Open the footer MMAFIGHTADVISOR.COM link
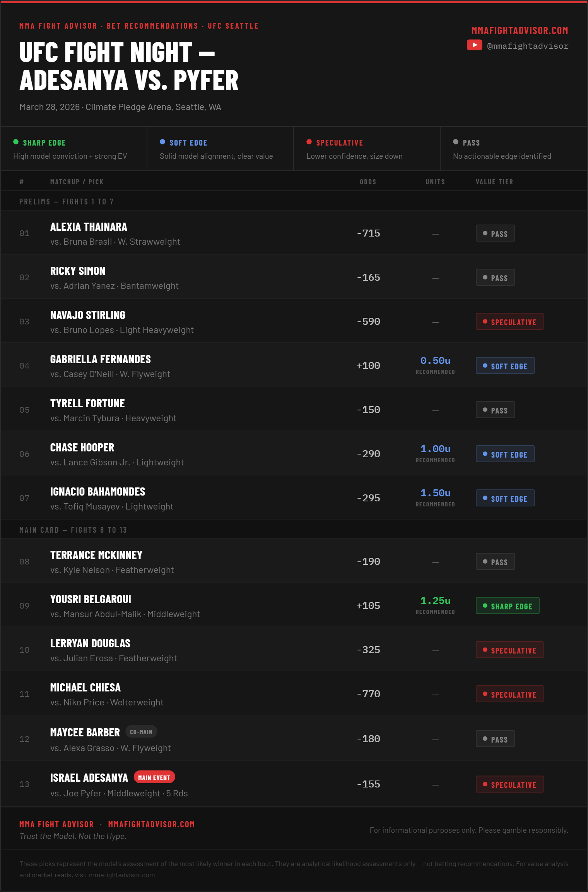Image resolution: width=588 pixels, height=892 pixels. coord(151,824)
